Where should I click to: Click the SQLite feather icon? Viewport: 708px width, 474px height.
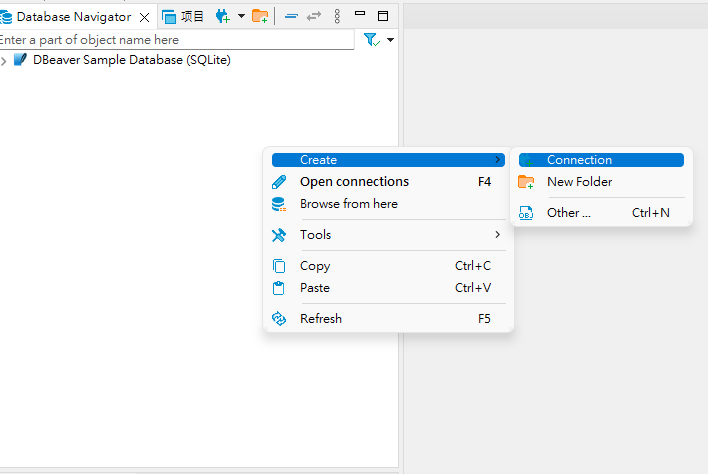click(x=20, y=60)
